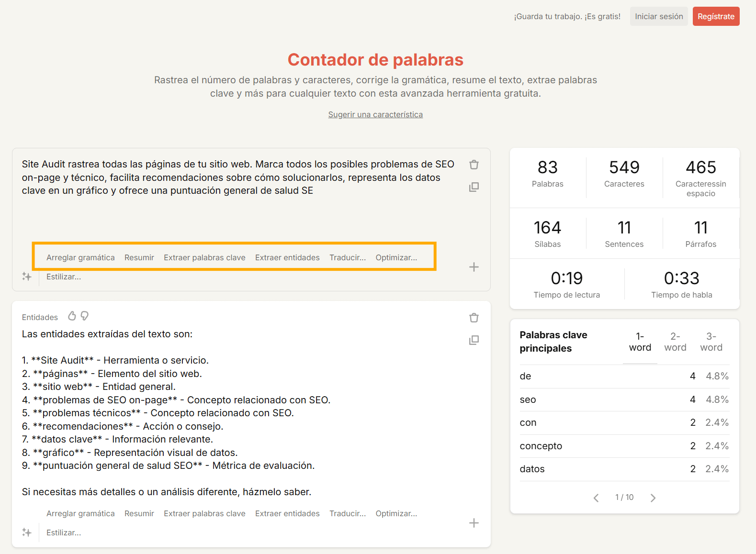
Task: Select the 'con' keyword row
Action: pyautogui.click(x=624, y=422)
